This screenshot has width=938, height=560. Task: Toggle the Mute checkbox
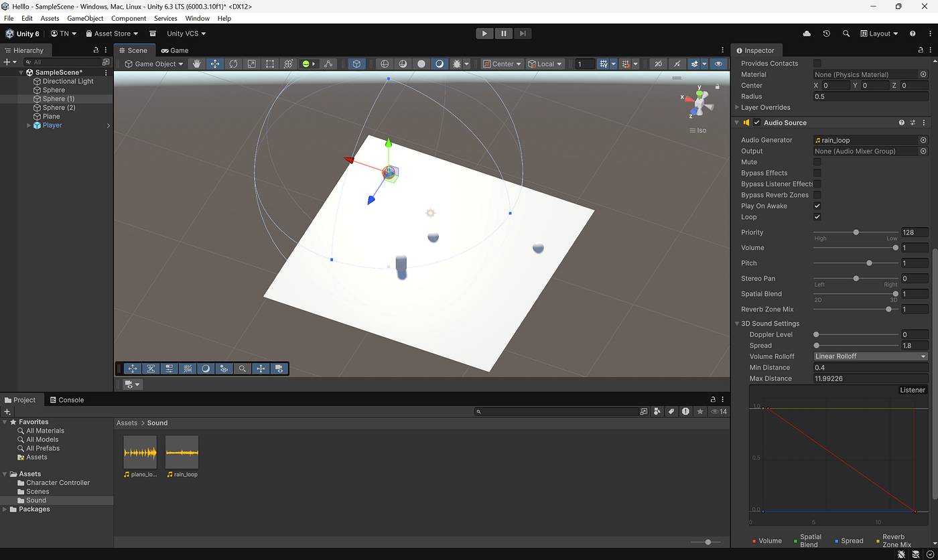(817, 162)
